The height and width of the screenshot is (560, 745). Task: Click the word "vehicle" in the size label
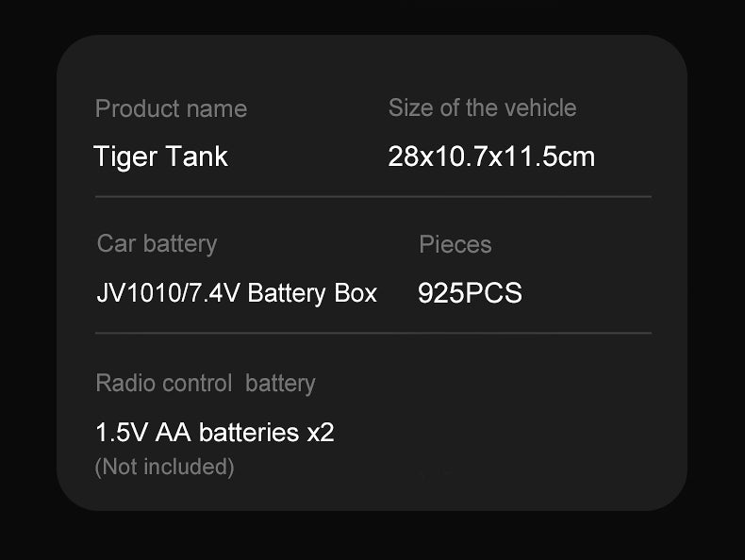point(540,107)
